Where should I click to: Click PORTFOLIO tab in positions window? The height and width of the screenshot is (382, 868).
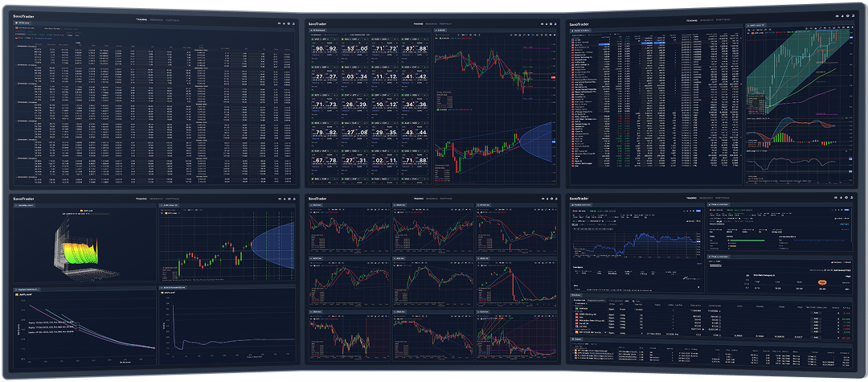pyautogui.click(x=723, y=198)
